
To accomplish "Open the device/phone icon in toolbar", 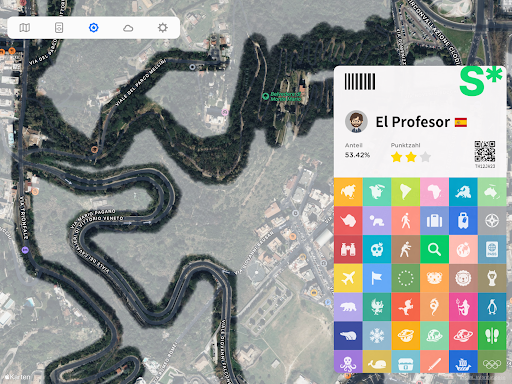I will click(59, 28).
